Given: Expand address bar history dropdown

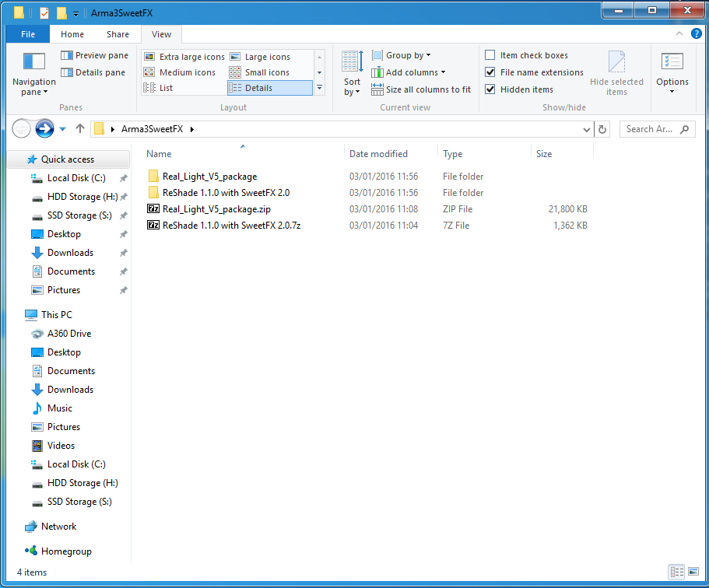Looking at the screenshot, I should 587,130.
